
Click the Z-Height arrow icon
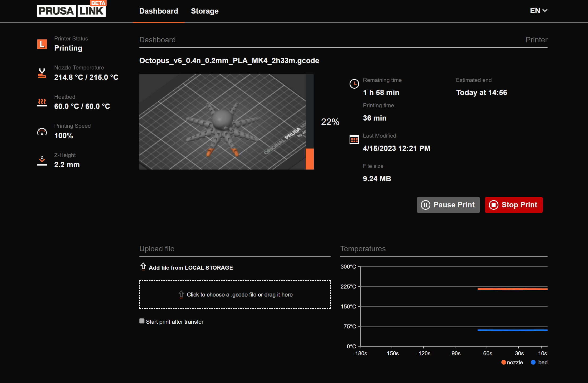(x=42, y=160)
